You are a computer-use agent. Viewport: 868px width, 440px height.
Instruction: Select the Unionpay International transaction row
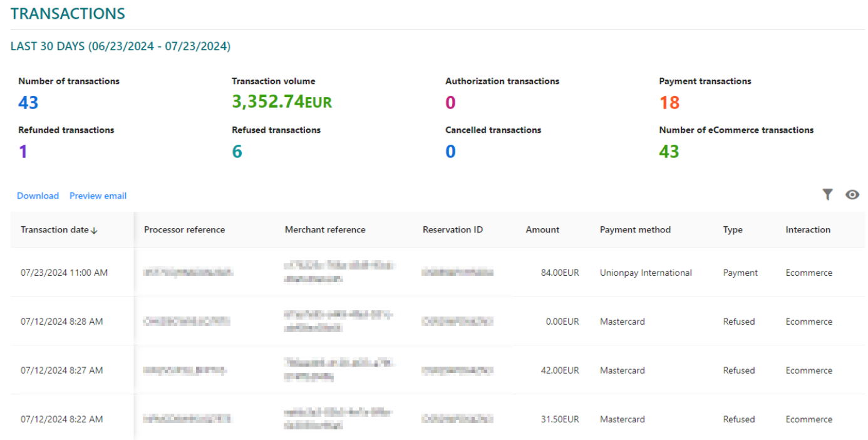[x=434, y=272]
